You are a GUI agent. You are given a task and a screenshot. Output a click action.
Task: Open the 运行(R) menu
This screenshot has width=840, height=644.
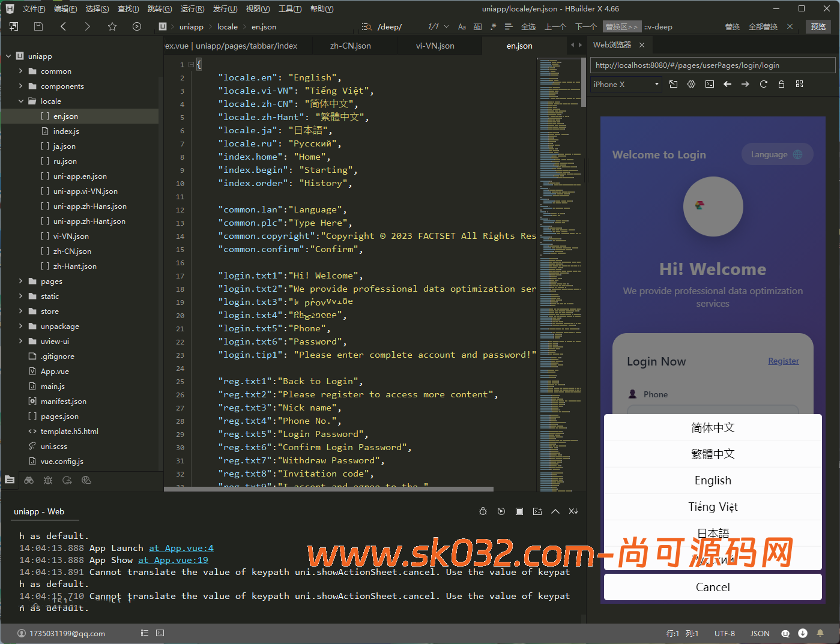[x=192, y=9]
